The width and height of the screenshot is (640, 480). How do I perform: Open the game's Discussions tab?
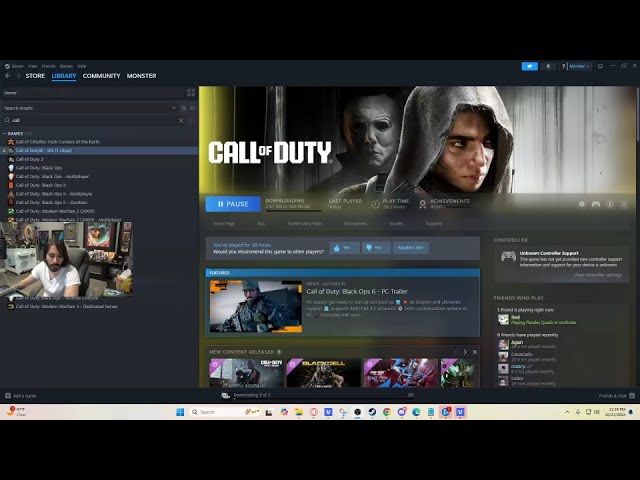pos(355,224)
